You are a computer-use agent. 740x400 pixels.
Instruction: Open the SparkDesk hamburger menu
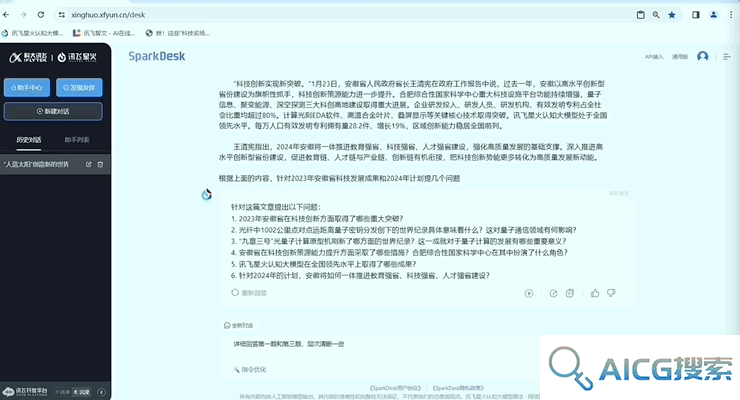pos(727,57)
